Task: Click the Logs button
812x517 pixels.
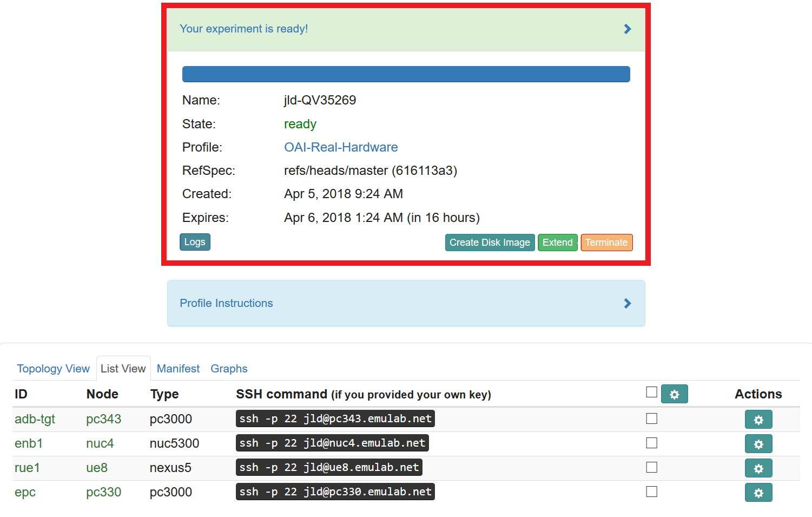Action: [x=195, y=242]
